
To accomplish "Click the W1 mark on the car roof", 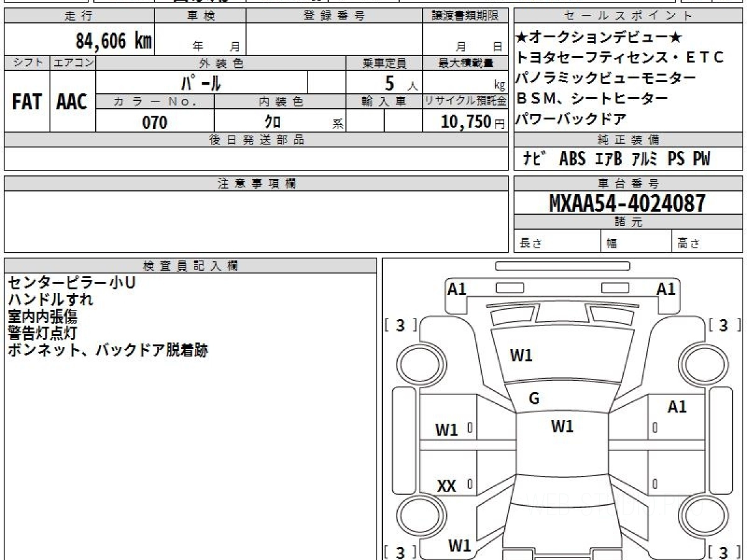I will point(562,426).
